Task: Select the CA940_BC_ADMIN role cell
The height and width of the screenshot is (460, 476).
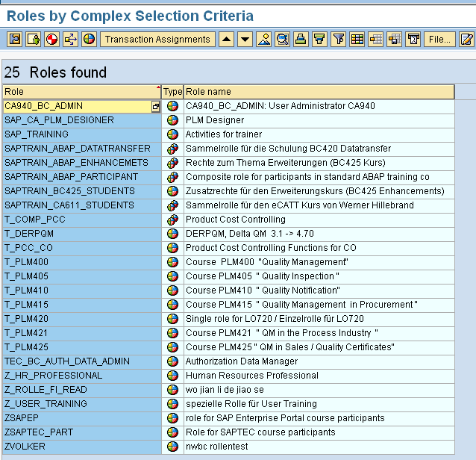Action: click(x=77, y=106)
